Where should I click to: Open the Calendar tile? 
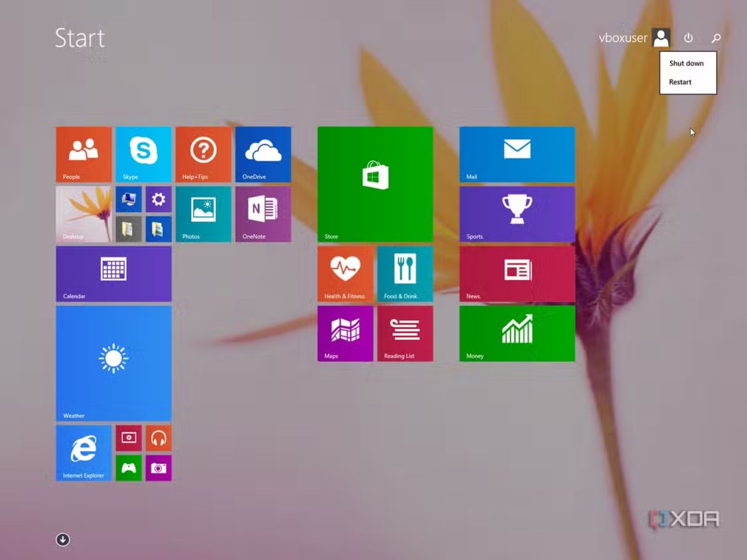point(114,274)
